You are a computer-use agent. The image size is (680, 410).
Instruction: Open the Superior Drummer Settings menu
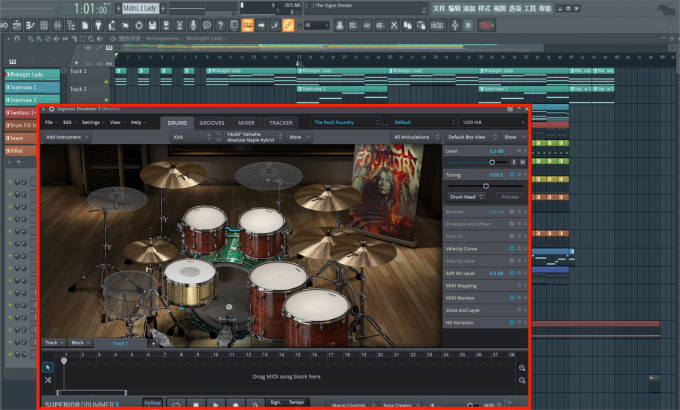tap(92, 122)
